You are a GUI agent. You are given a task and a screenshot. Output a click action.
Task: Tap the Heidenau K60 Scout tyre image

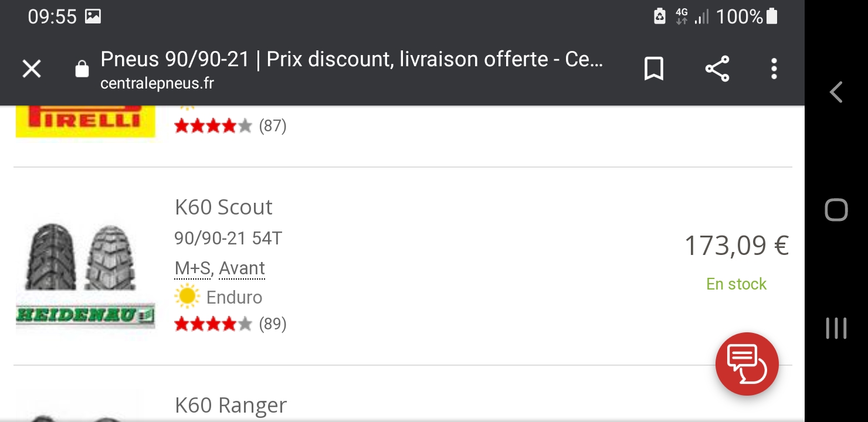pos(80,257)
